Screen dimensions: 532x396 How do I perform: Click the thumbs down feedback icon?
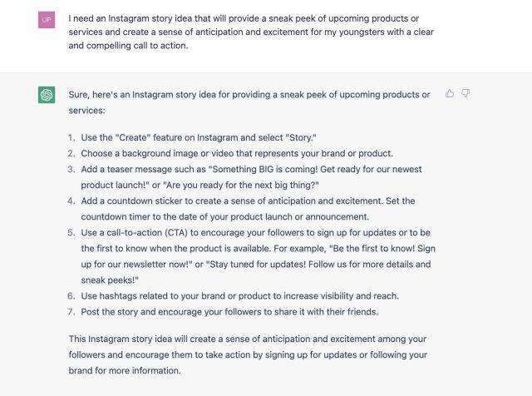coord(465,93)
